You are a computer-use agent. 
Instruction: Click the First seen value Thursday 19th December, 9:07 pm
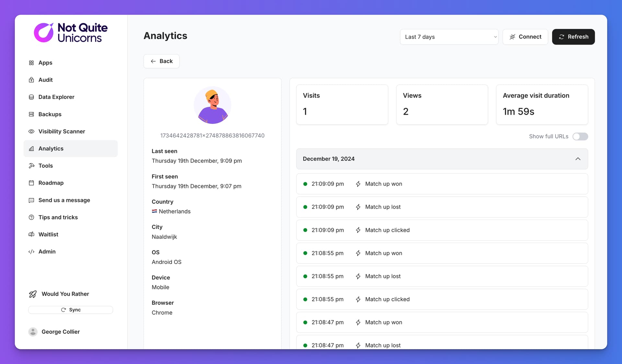(x=197, y=186)
